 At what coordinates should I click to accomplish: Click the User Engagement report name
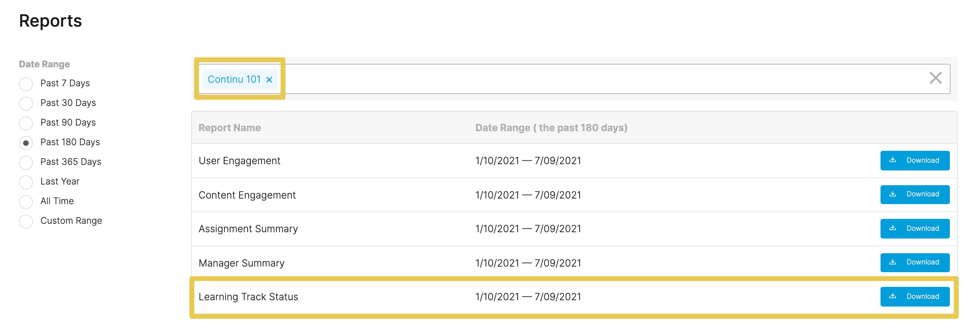pos(239,161)
